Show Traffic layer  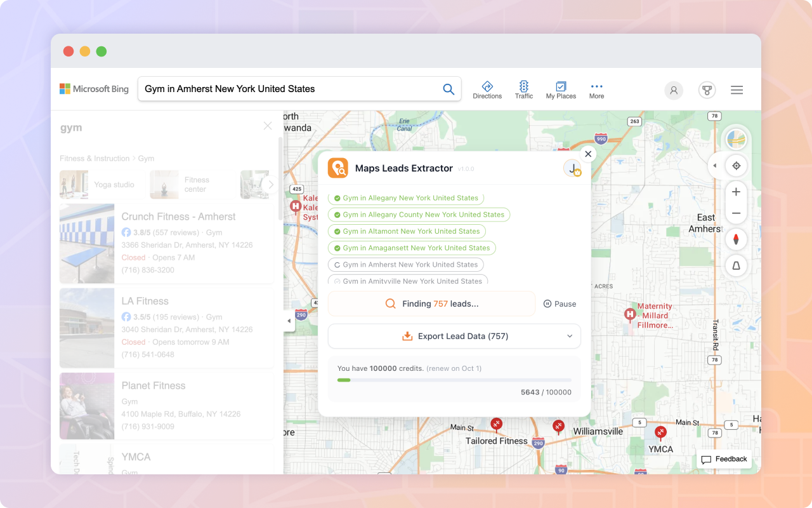pyautogui.click(x=524, y=90)
